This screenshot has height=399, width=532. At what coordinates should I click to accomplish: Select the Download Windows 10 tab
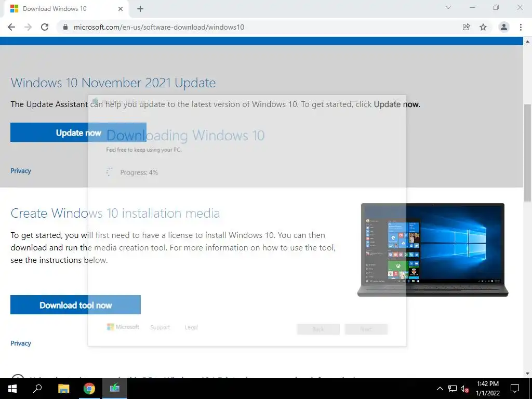tap(66, 9)
